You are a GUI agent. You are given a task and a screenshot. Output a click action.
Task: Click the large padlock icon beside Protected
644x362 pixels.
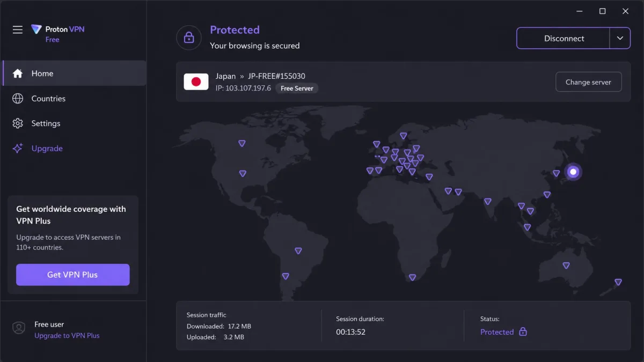coord(189,38)
